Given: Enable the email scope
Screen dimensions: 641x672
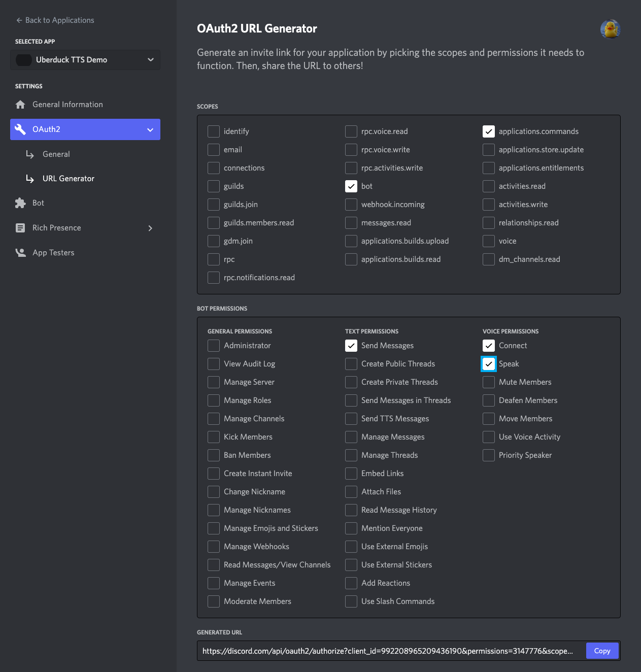Looking at the screenshot, I should tap(214, 150).
